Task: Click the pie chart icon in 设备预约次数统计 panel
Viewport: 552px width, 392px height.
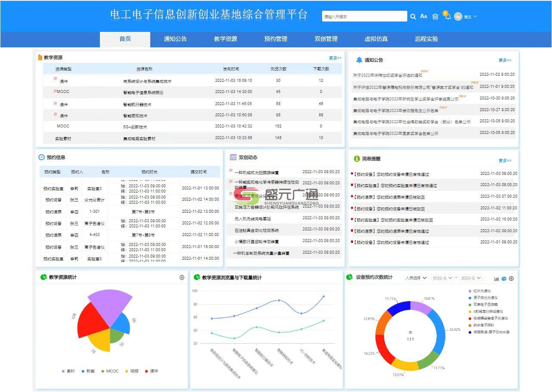Action: (504, 279)
